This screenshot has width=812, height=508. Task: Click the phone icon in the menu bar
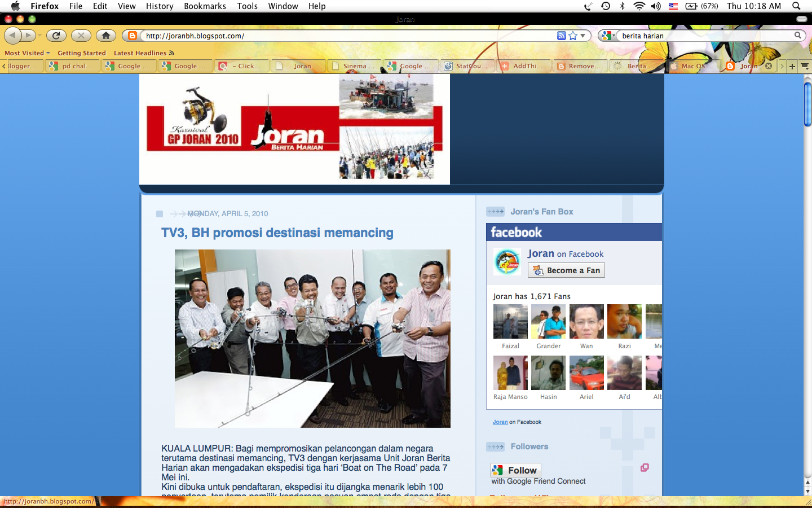pos(588,6)
